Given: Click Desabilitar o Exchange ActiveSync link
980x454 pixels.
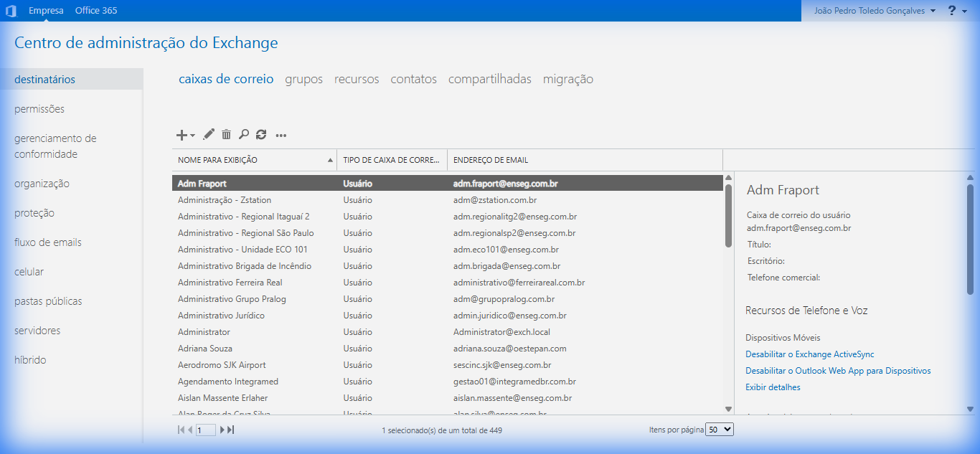Looking at the screenshot, I should coord(809,354).
